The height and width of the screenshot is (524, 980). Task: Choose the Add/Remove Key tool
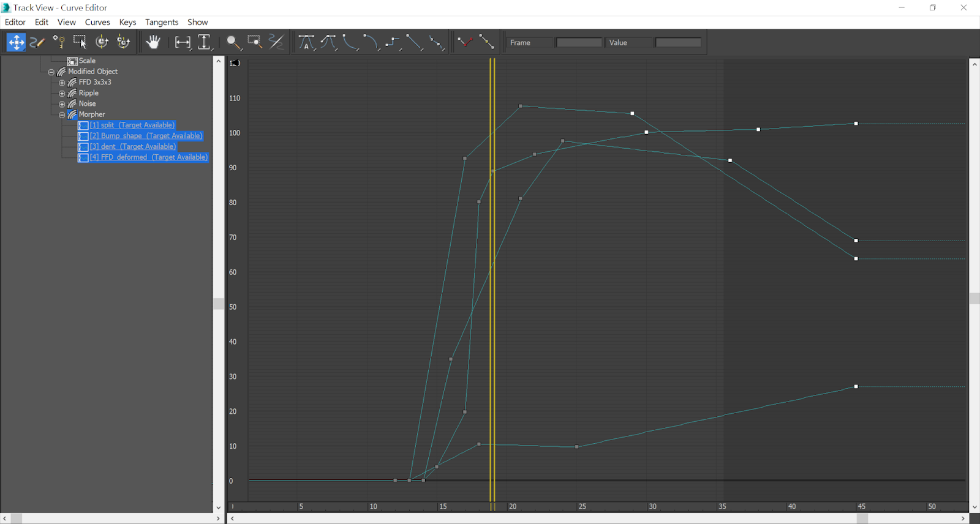tap(59, 42)
